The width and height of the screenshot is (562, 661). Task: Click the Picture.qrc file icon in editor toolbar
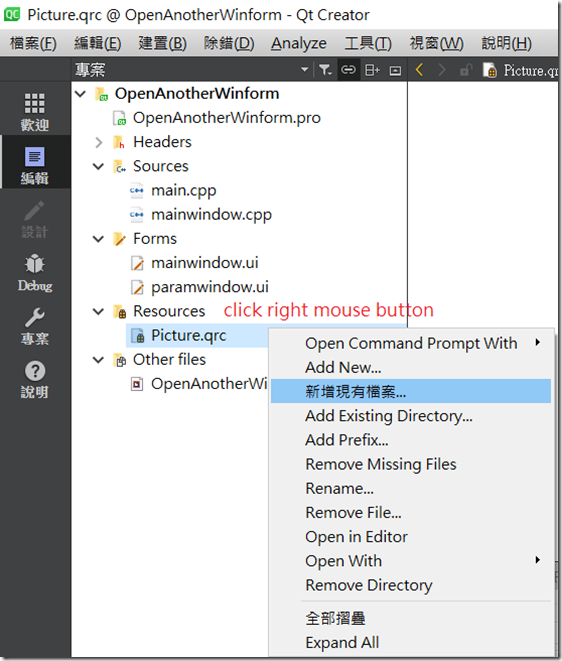tap(489, 70)
